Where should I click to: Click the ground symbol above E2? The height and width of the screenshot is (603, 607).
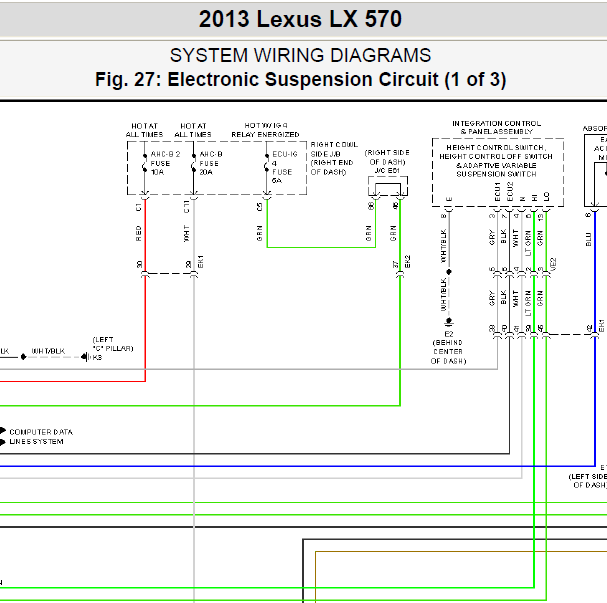(x=449, y=321)
